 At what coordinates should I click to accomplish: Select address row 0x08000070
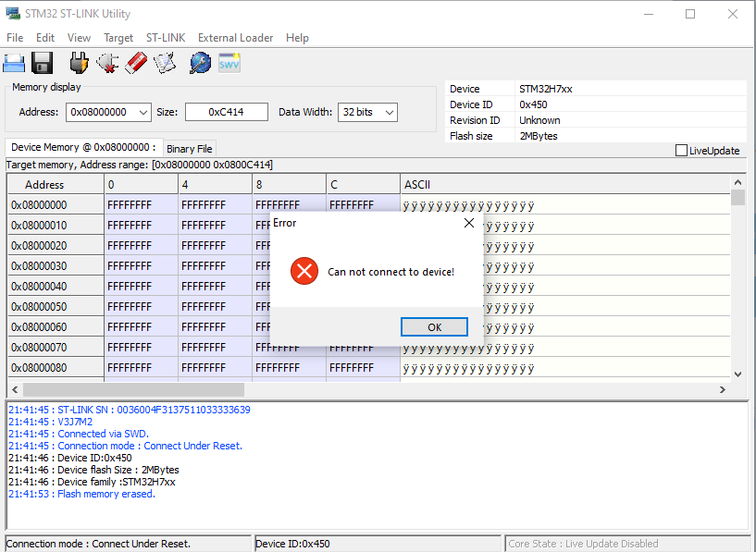click(x=56, y=348)
